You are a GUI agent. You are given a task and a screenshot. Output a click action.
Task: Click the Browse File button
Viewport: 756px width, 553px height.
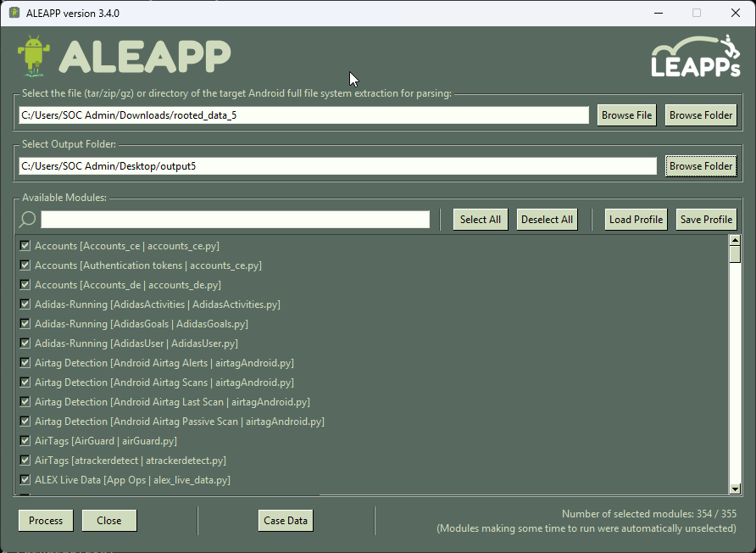pyautogui.click(x=626, y=115)
